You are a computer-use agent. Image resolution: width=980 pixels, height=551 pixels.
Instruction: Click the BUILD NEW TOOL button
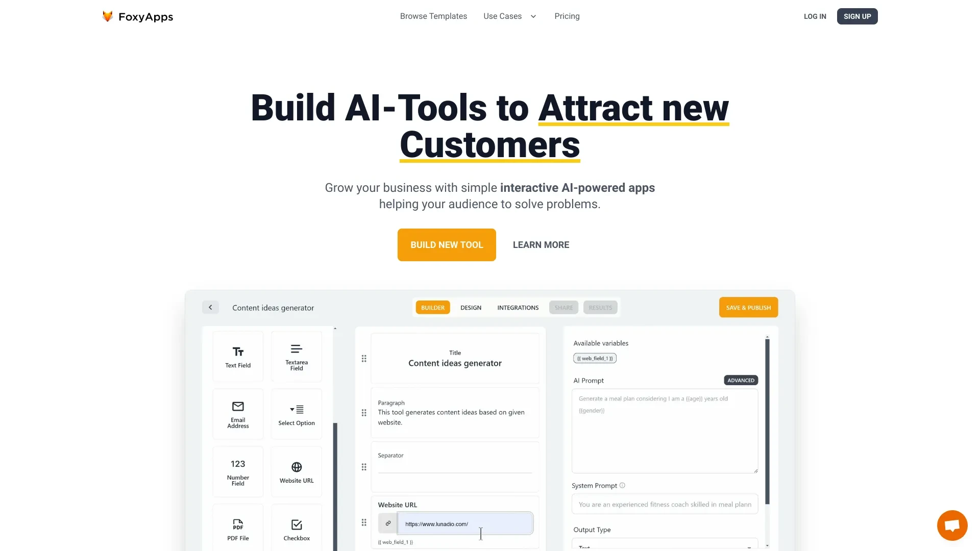pos(447,245)
